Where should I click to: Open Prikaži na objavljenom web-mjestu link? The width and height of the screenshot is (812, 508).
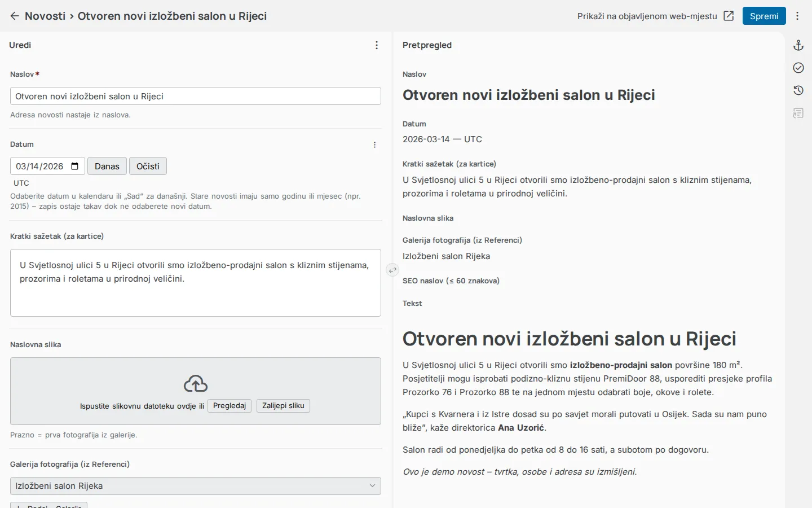tap(647, 16)
